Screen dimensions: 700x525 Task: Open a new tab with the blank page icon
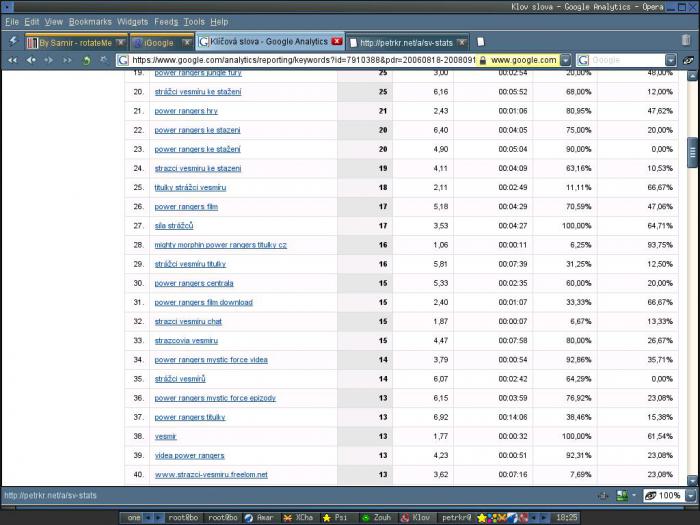coord(480,42)
